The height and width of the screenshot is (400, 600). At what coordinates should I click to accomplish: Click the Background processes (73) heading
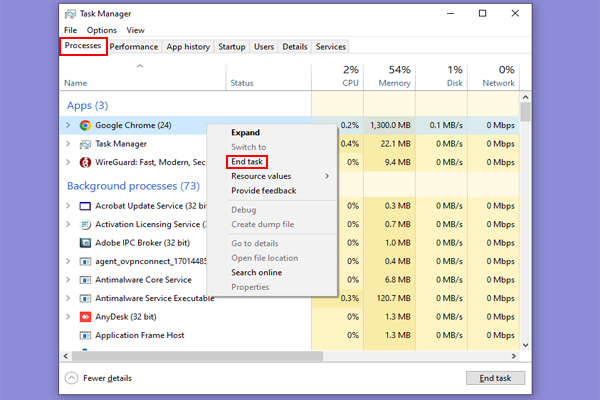[x=134, y=186]
